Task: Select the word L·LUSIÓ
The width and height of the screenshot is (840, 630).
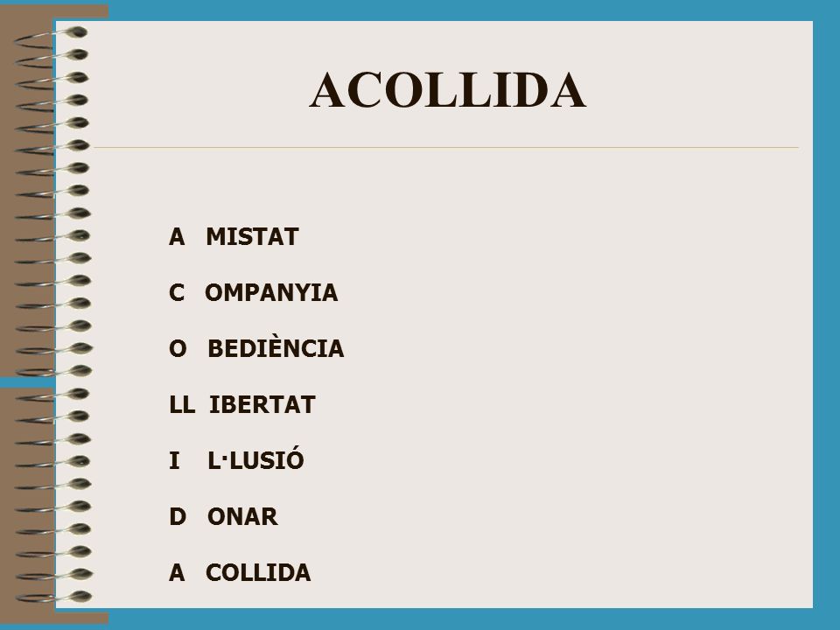Action: click(255, 459)
